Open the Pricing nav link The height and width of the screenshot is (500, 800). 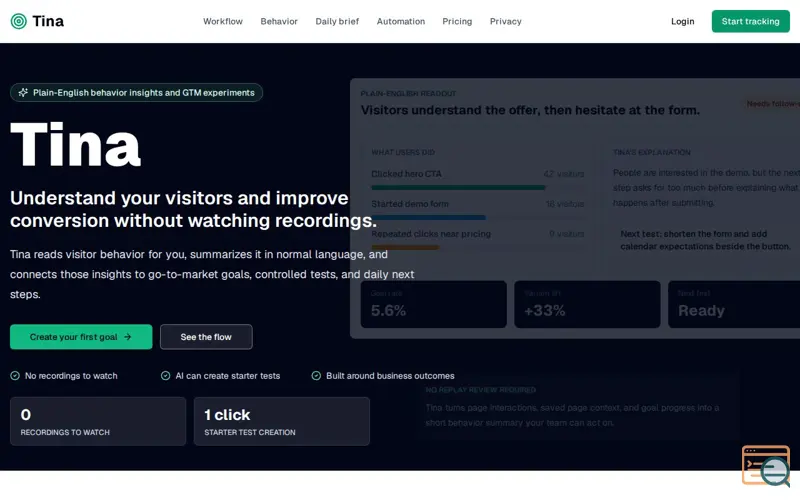point(457,21)
